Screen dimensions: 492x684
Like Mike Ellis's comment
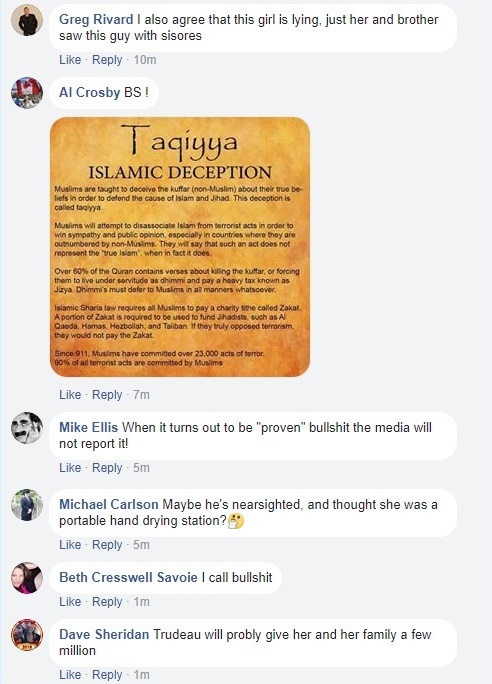[70, 468]
